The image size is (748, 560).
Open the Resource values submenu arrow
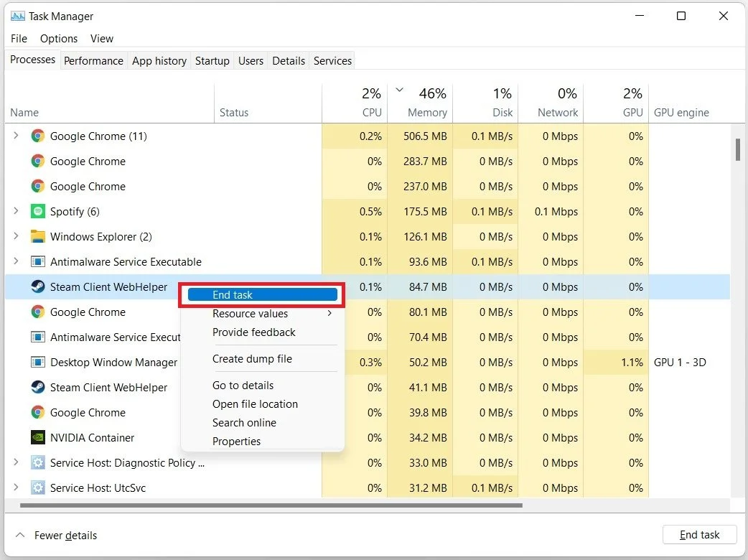[x=329, y=314]
